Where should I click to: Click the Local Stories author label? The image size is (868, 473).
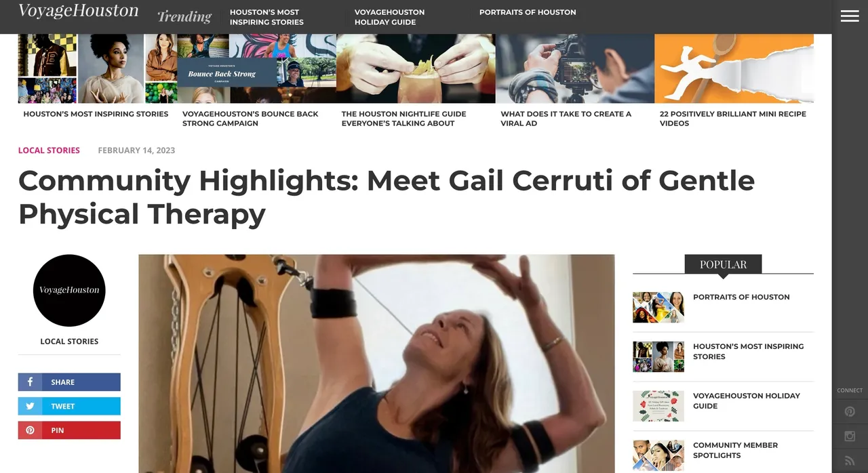point(69,342)
